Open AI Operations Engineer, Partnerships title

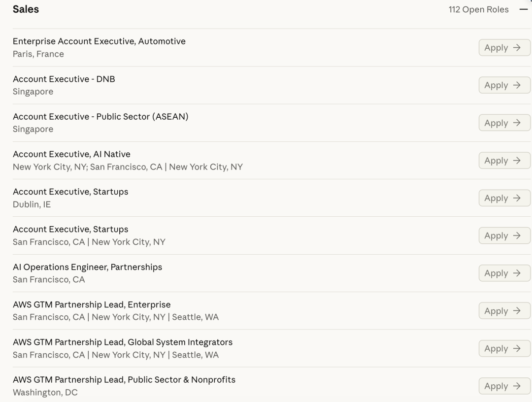(x=88, y=268)
